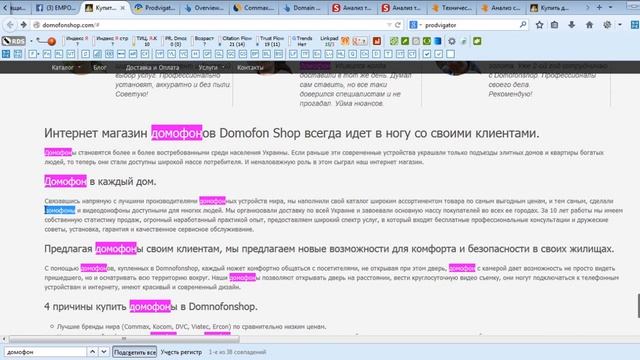The image size is (640, 360).
Task: Switch to the Overview tab
Action: point(204,7)
